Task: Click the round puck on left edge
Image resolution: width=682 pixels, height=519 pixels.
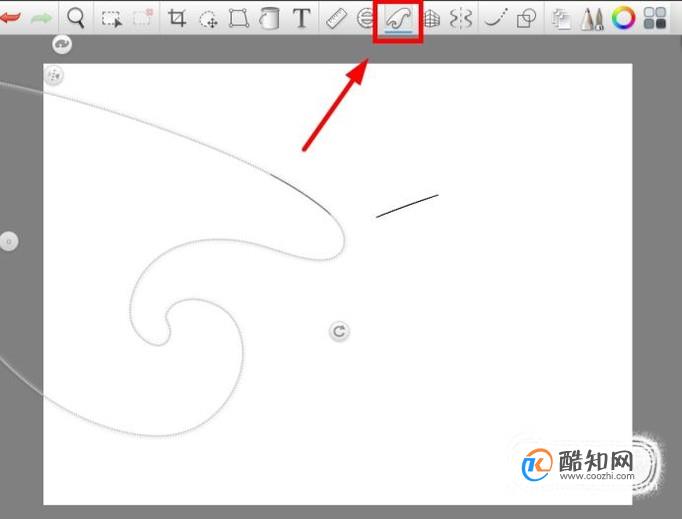Action: (9, 241)
